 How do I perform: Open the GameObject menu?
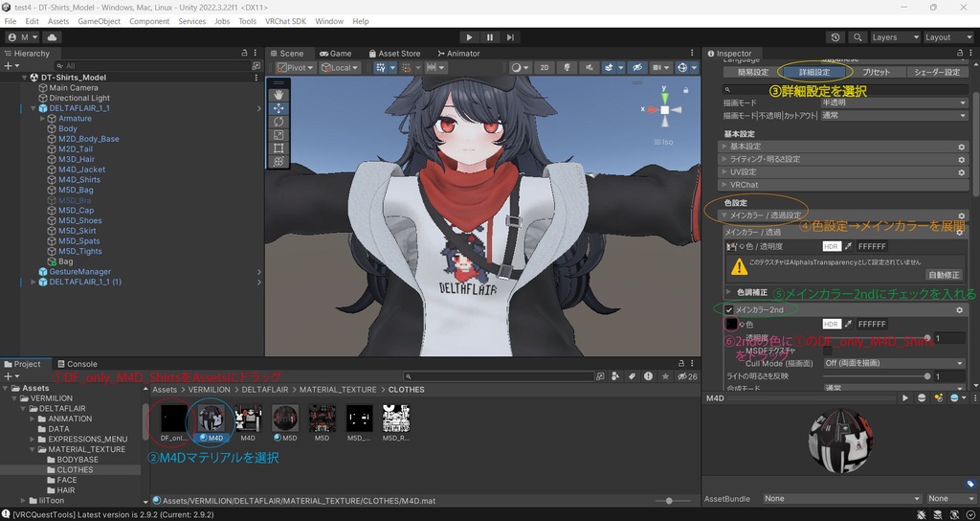click(x=99, y=21)
